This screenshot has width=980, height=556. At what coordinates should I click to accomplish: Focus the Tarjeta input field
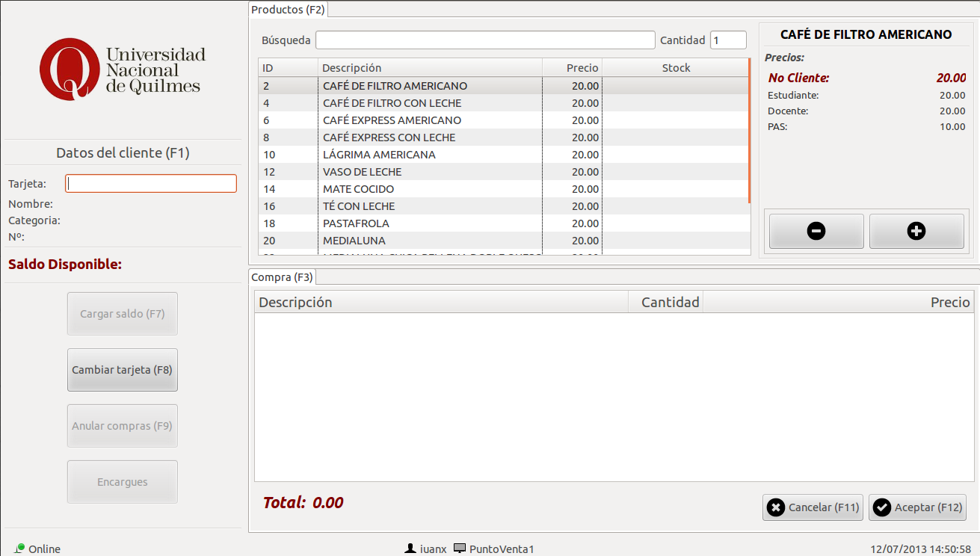[x=151, y=184]
